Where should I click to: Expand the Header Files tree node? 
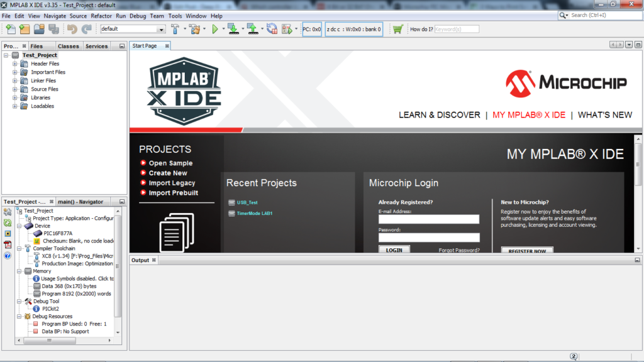click(16, 63)
